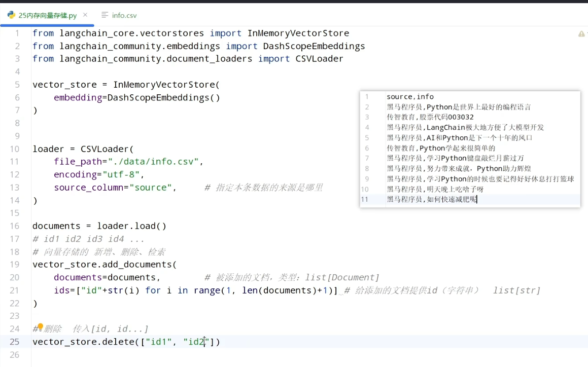Click gutter line number 10
The width and height of the screenshot is (588, 367).
[x=14, y=149]
